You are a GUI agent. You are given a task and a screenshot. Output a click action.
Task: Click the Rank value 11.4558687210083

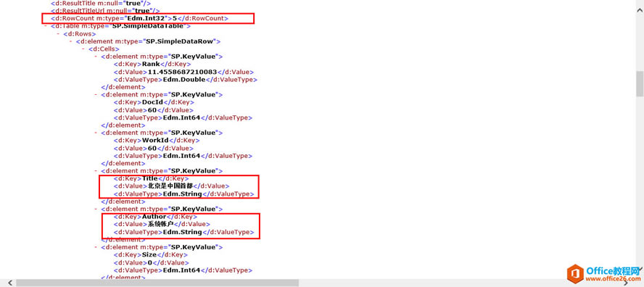[179, 72]
